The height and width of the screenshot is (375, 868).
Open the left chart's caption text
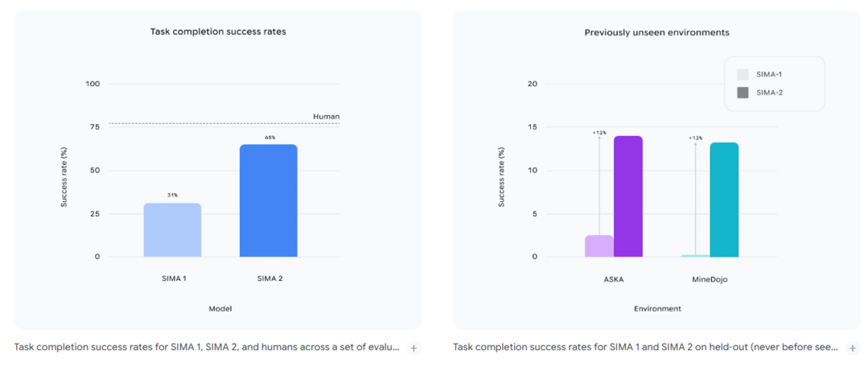(207, 348)
